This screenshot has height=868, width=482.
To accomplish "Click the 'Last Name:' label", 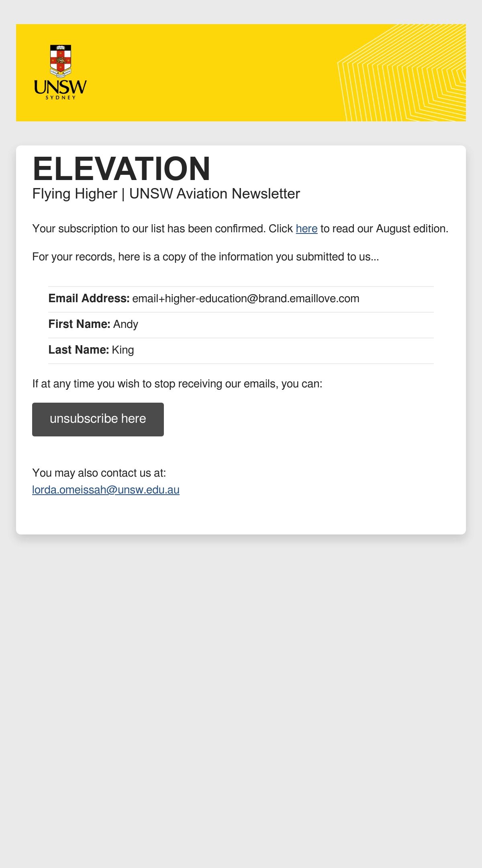I will coord(79,350).
